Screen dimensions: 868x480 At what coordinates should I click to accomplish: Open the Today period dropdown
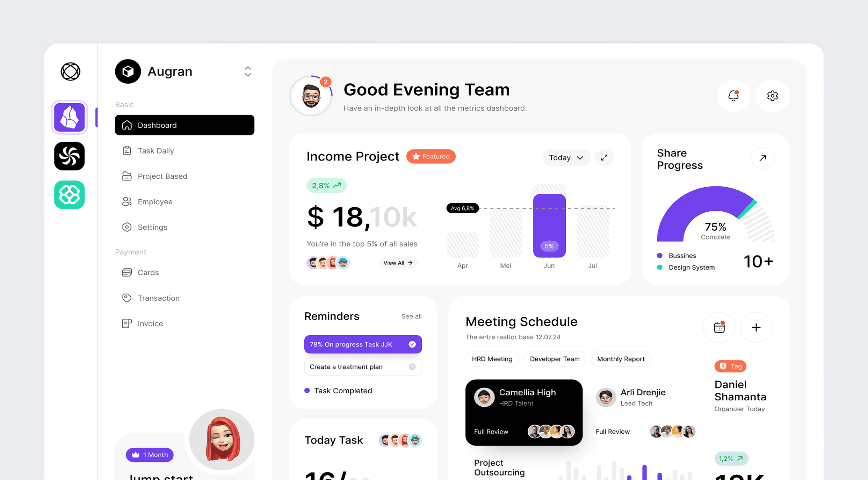point(566,158)
